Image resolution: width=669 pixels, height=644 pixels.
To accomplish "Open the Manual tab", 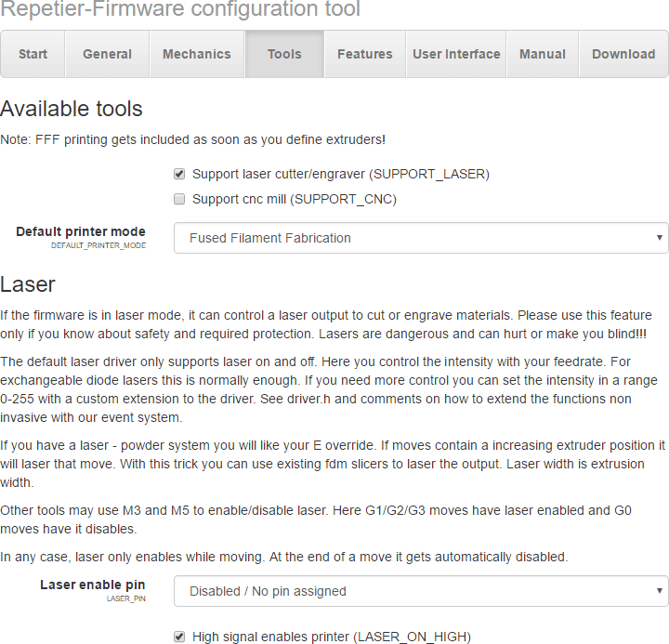I will click(x=543, y=54).
